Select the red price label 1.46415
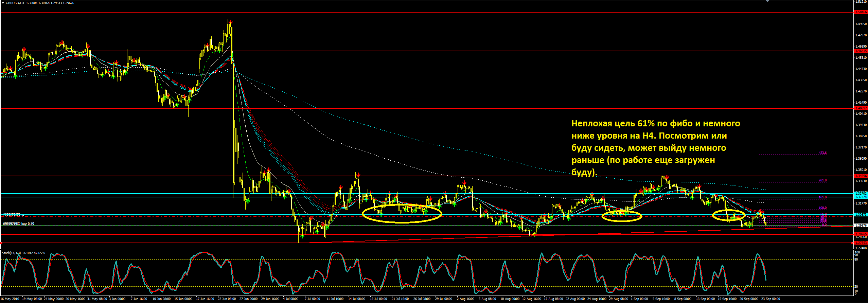The width and height of the screenshot is (868, 303). pos(861,51)
